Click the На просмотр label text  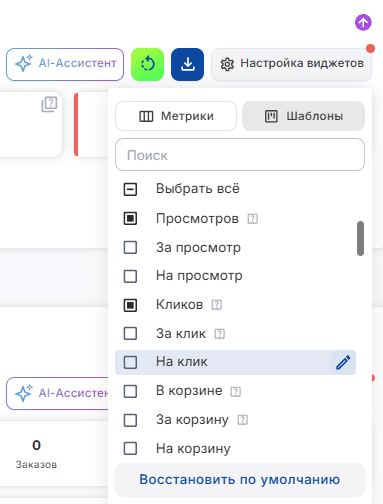pyautogui.click(x=199, y=276)
